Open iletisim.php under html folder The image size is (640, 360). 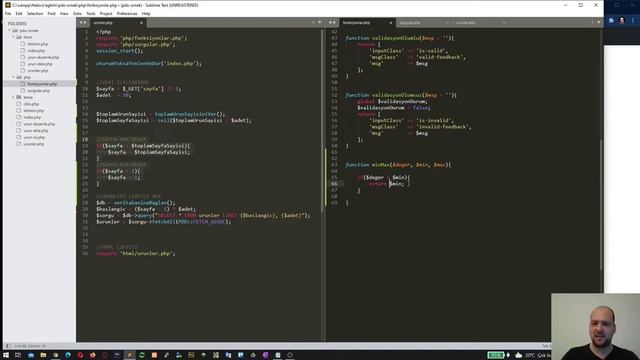click(x=38, y=44)
